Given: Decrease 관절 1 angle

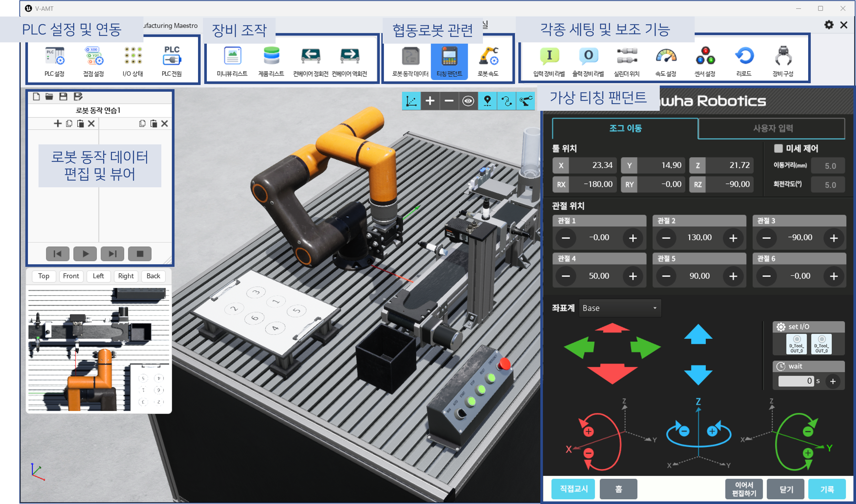Looking at the screenshot, I should [566, 238].
